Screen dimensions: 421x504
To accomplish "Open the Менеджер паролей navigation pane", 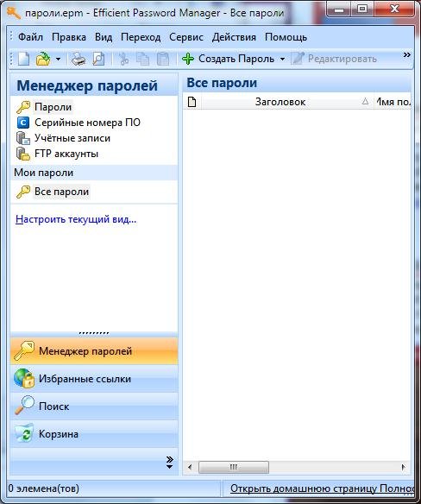I will 94,351.
